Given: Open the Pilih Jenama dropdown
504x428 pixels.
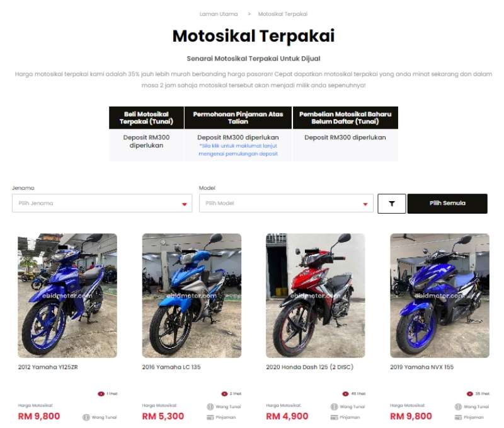Looking at the screenshot, I should coord(102,203).
